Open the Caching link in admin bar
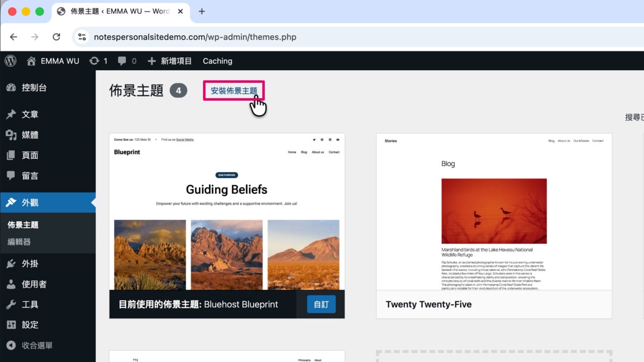Screen dimensions: 644x362 [217, 61]
